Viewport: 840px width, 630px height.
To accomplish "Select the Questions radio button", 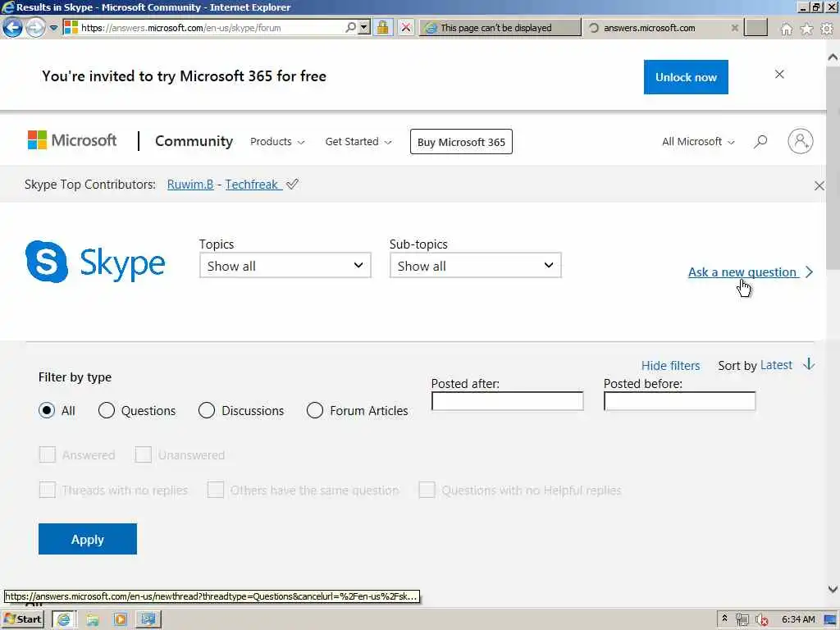I will (x=107, y=410).
